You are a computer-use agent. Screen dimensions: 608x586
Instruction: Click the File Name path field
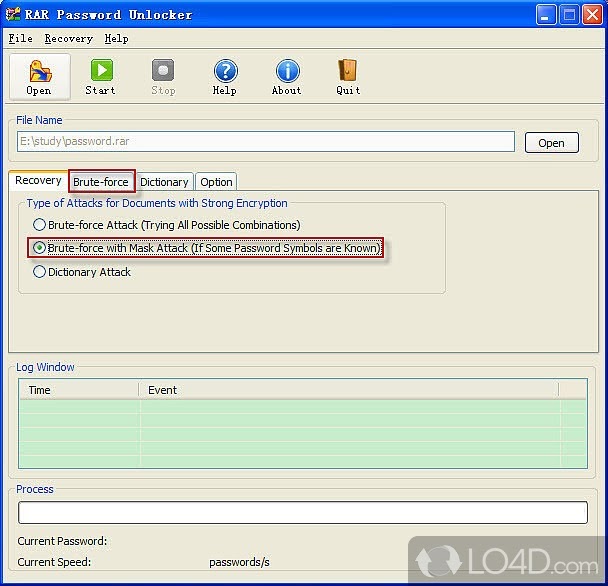266,141
